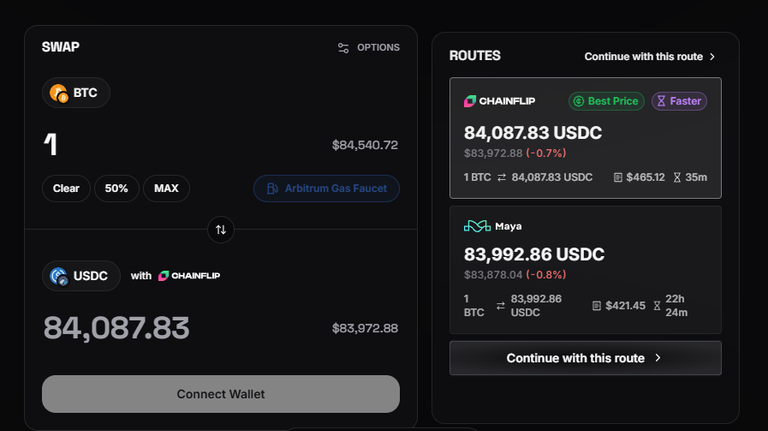768x431 pixels.
Task: Set amount to MAX
Action: click(167, 189)
